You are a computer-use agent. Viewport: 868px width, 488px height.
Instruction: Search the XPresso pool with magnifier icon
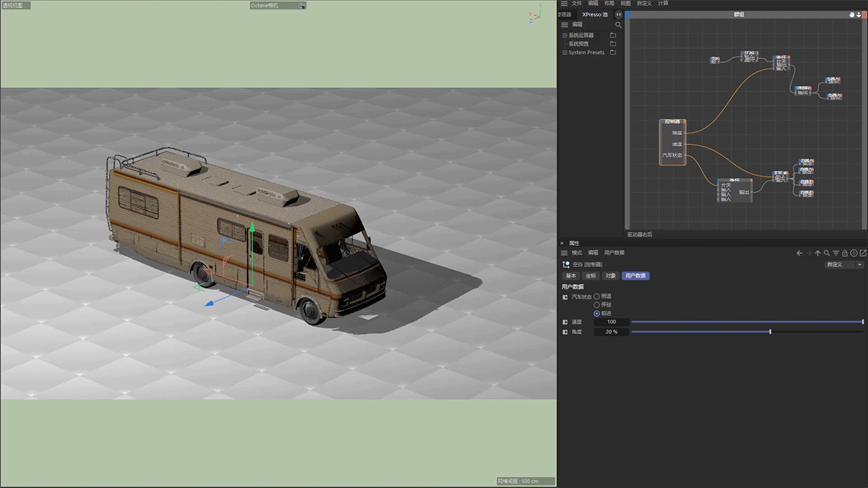click(618, 25)
